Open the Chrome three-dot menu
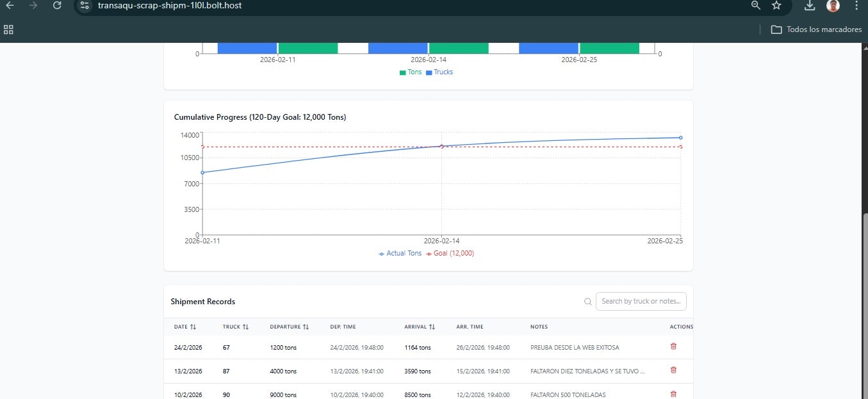Viewport: 868px width, 399px height. pos(856,6)
